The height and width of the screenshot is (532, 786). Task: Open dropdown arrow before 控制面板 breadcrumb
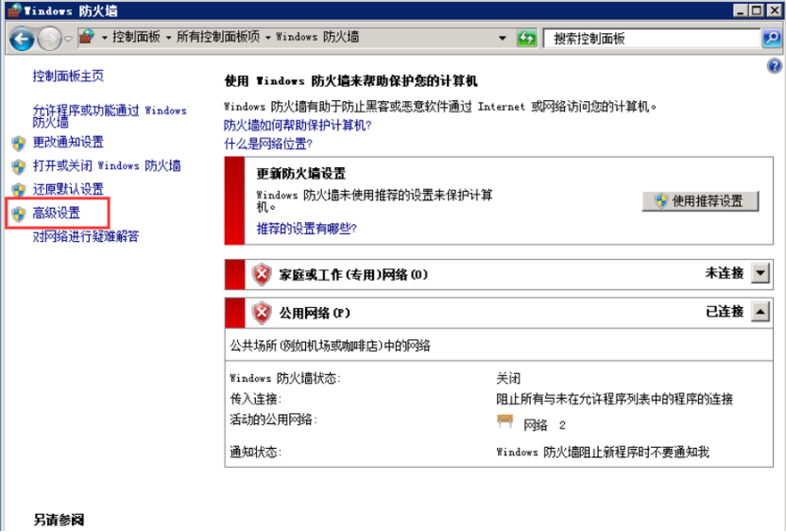[x=104, y=38]
